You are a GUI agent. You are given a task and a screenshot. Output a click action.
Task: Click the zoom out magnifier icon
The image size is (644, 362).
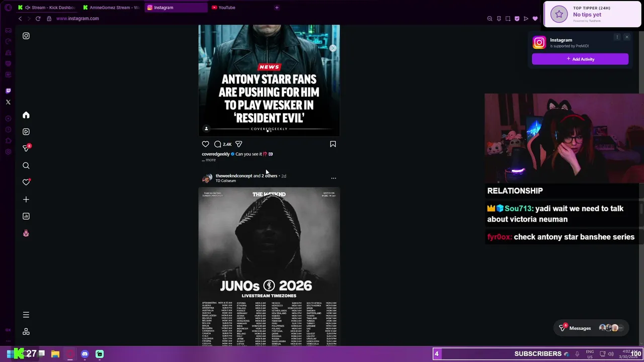[x=490, y=19]
